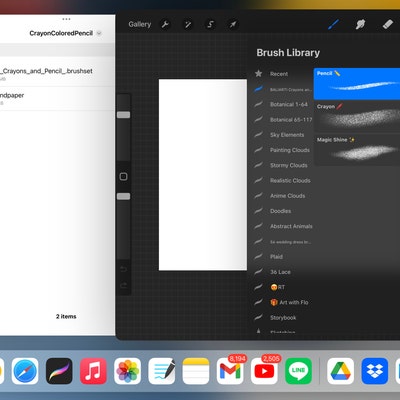Select the Paint brush tool

pos(333,24)
